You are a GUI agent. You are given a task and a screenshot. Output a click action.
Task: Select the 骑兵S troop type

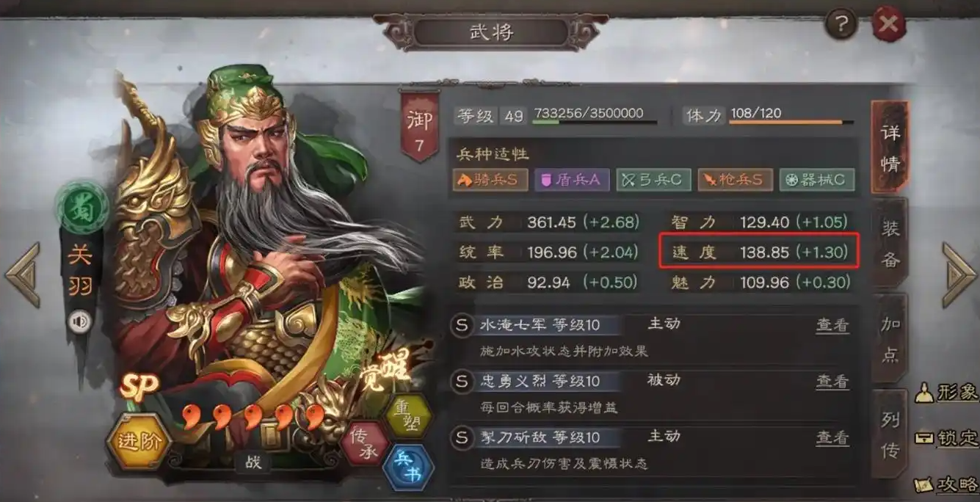[490, 180]
